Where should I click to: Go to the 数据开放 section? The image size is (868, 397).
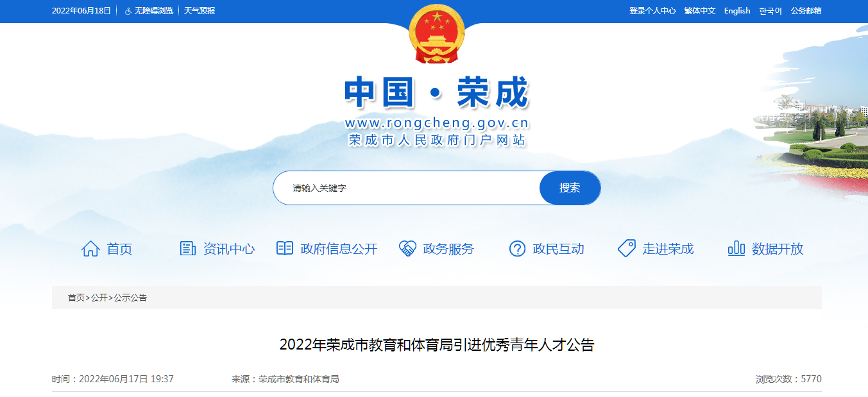coord(778,249)
